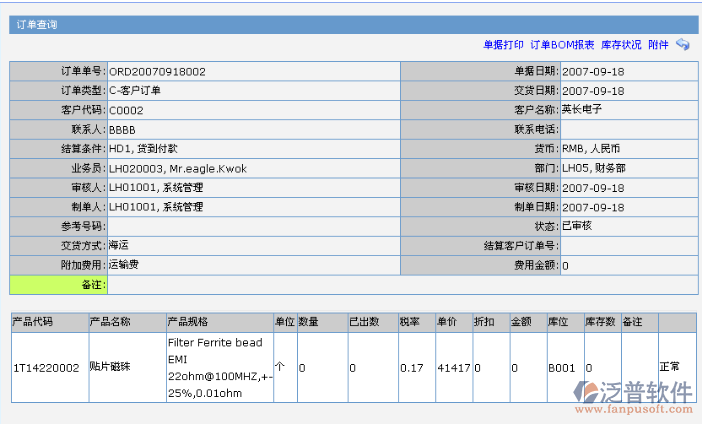Click the 订单查询 title bar
This screenshot has height=425, width=703.
354,25
